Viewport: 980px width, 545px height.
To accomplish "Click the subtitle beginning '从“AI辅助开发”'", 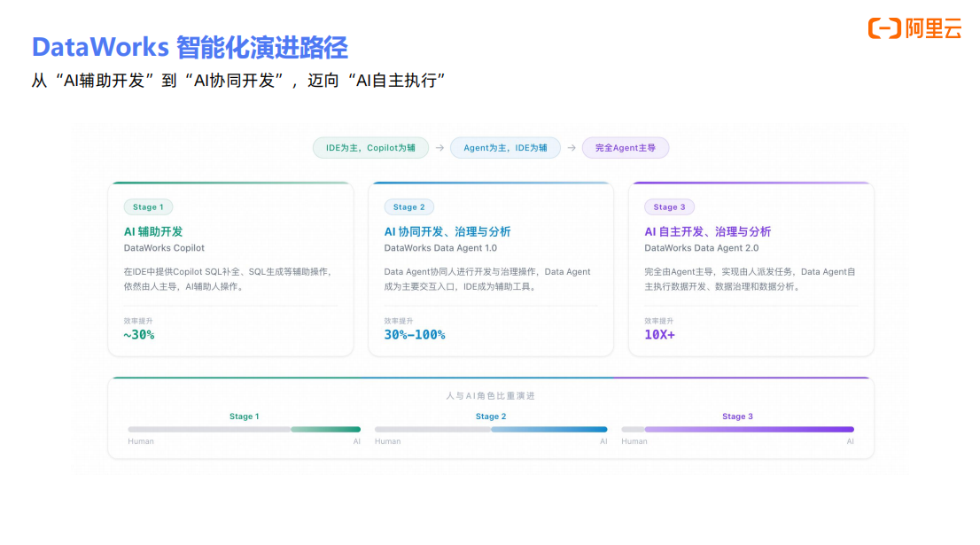I will click(238, 81).
